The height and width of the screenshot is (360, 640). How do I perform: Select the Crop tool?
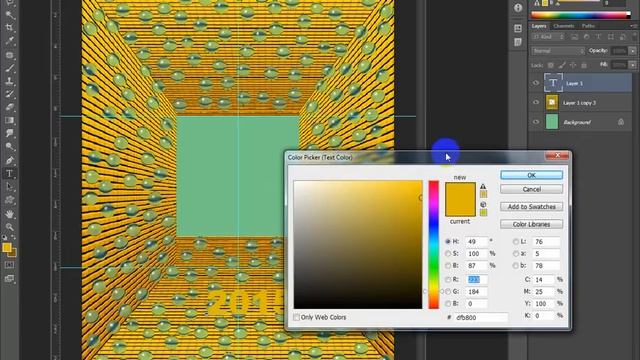point(9,28)
